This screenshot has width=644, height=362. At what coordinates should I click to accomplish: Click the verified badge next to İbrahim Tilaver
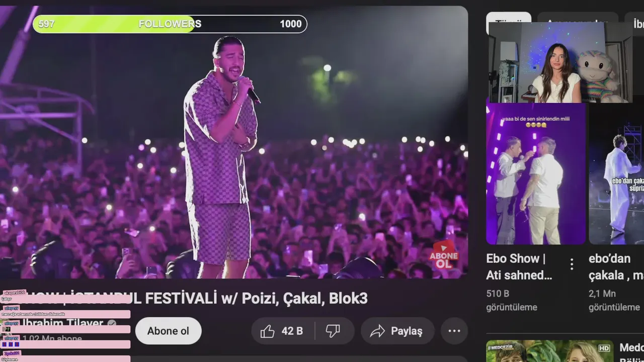[x=112, y=323]
